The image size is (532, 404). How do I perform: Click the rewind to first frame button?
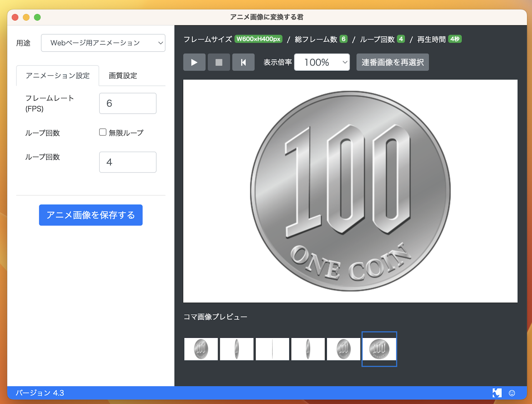click(243, 62)
